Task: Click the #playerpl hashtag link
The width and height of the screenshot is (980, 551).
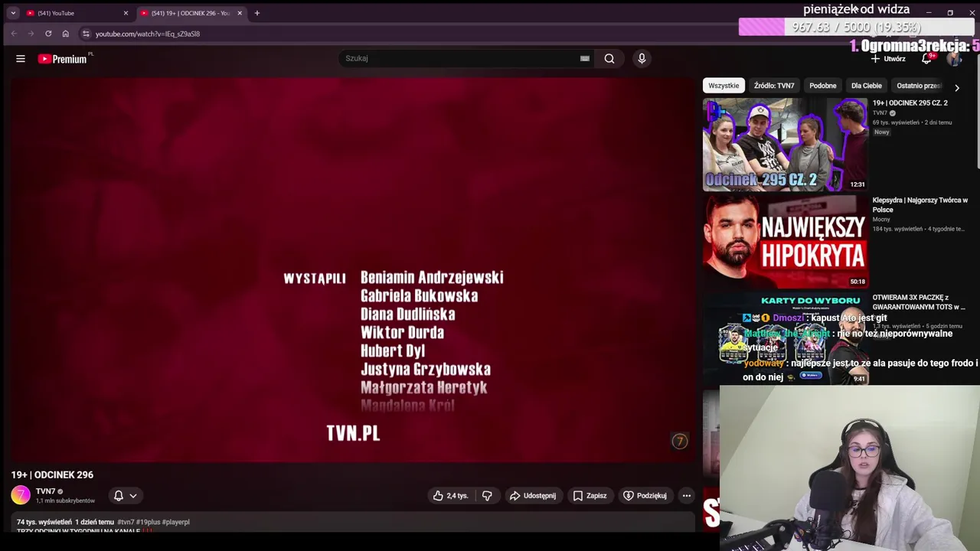Action: pyautogui.click(x=175, y=522)
